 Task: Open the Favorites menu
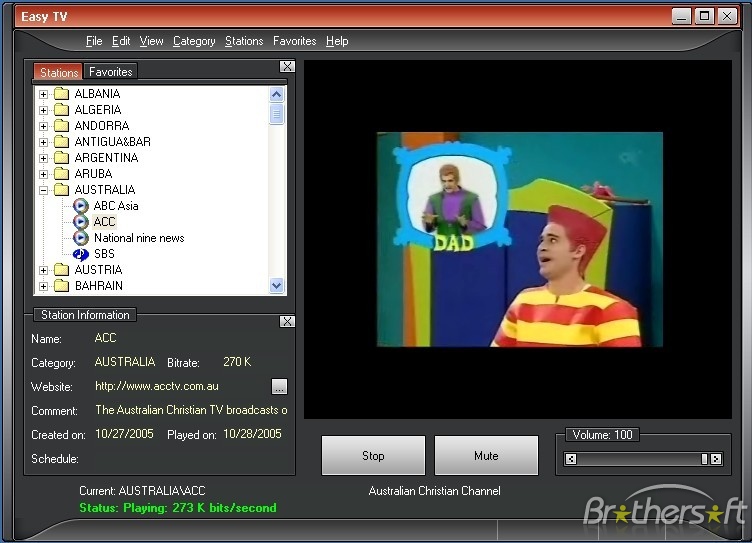click(x=294, y=41)
